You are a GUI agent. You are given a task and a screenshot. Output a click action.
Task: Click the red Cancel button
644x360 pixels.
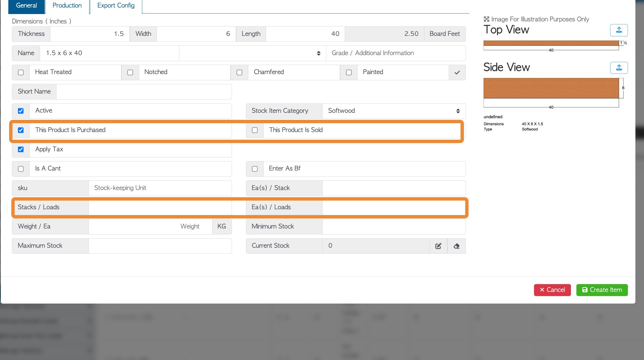click(x=552, y=290)
